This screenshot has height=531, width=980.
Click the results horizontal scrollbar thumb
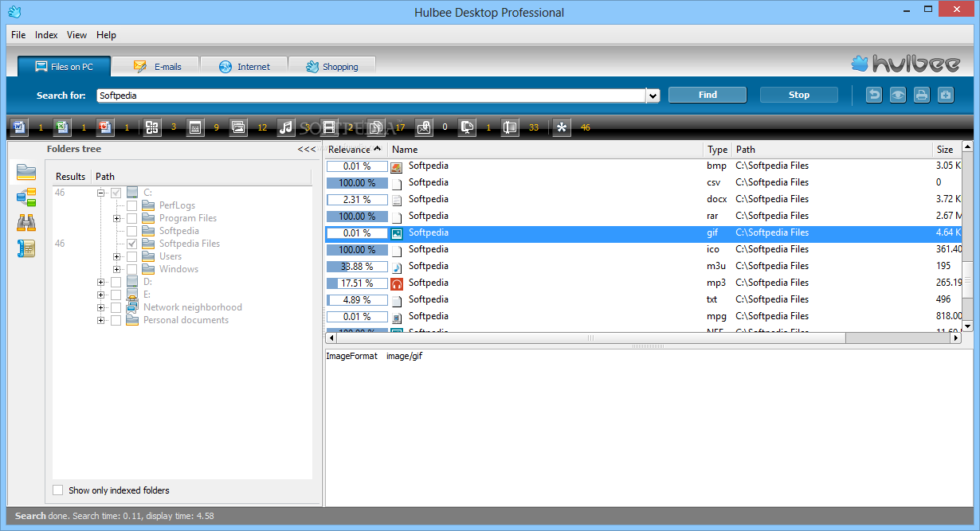(590, 338)
